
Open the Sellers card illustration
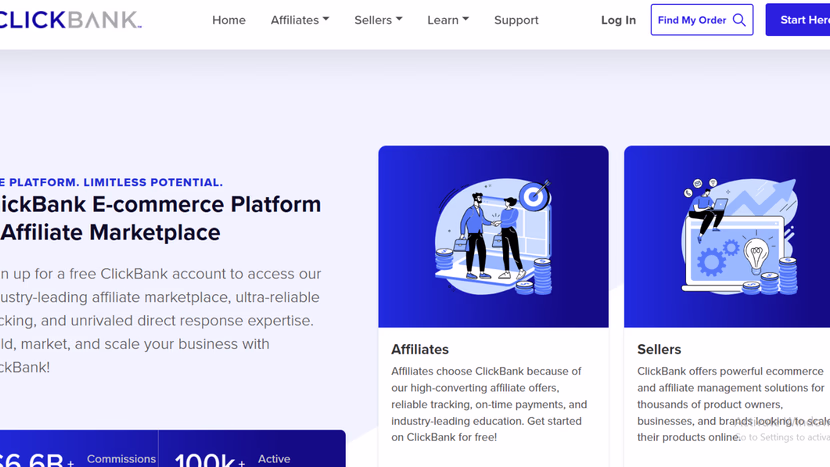pyautogui.click(x=727, y=237)
